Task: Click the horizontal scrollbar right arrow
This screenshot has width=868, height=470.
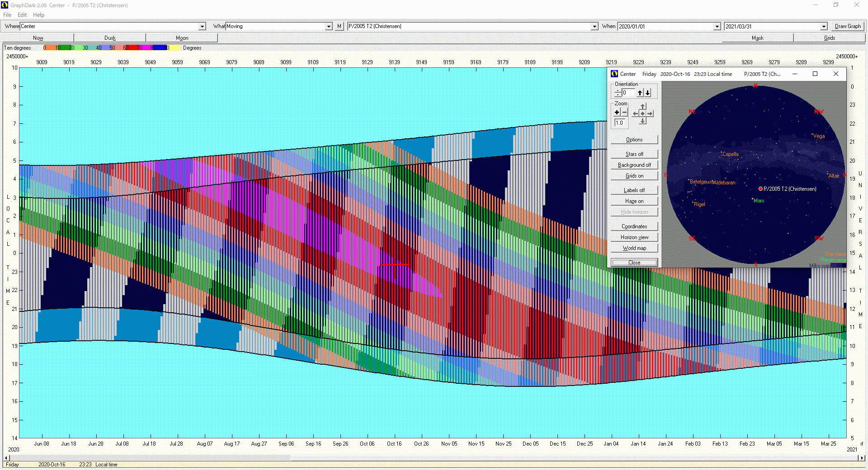Action: [x=861, y=458]
